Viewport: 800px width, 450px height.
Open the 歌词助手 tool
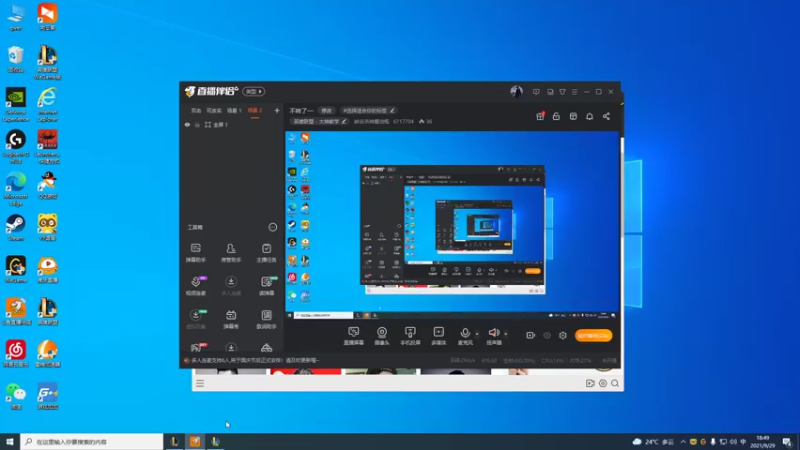click(266, 319)
